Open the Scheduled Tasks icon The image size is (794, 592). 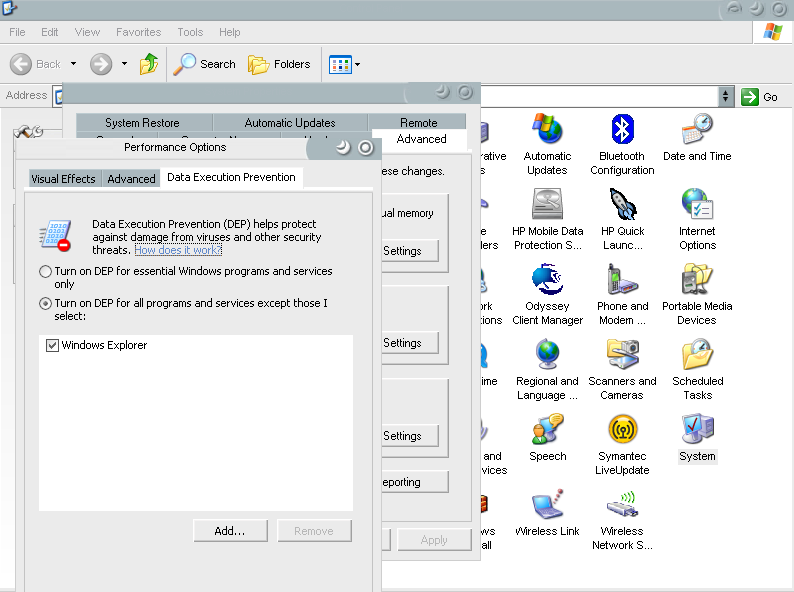(697, 354)
